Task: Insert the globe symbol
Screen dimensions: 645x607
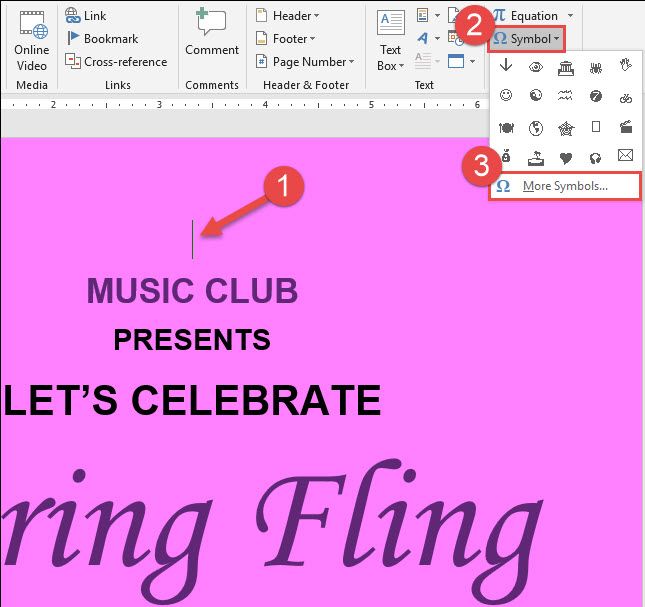Action: (x=536, y=126)
